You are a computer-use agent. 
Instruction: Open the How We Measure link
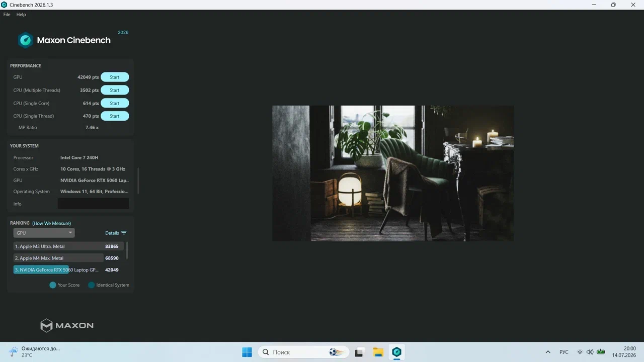[51, 223]
